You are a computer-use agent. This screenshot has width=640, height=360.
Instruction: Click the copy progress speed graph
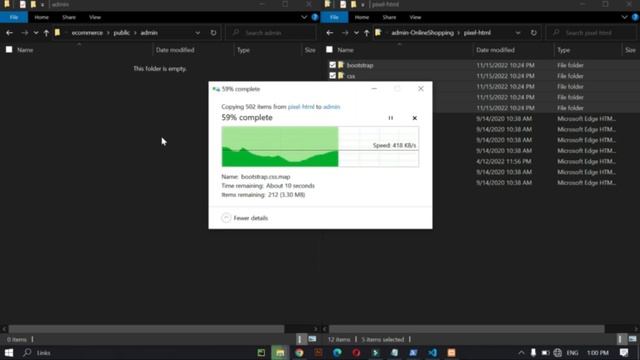point(320,147)
